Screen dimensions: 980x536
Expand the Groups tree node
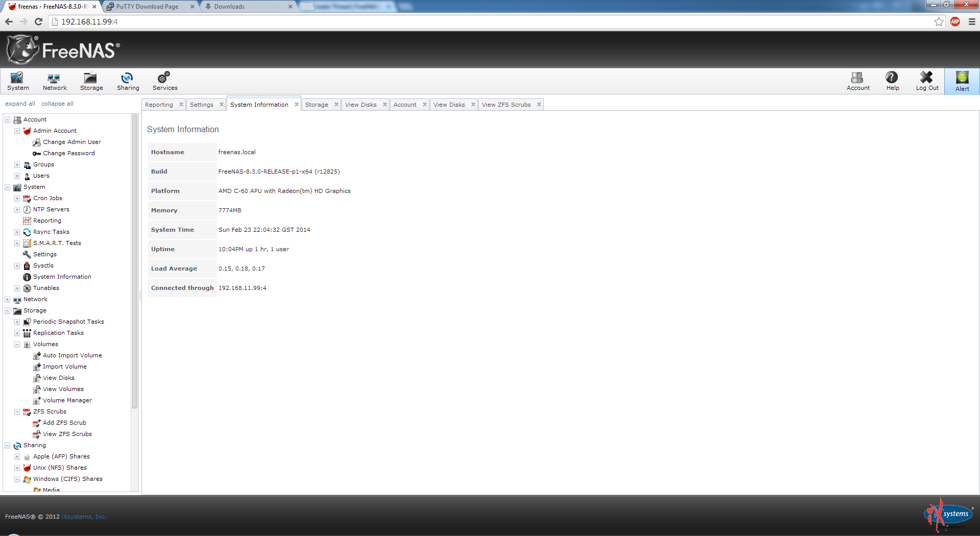point(17,165)
